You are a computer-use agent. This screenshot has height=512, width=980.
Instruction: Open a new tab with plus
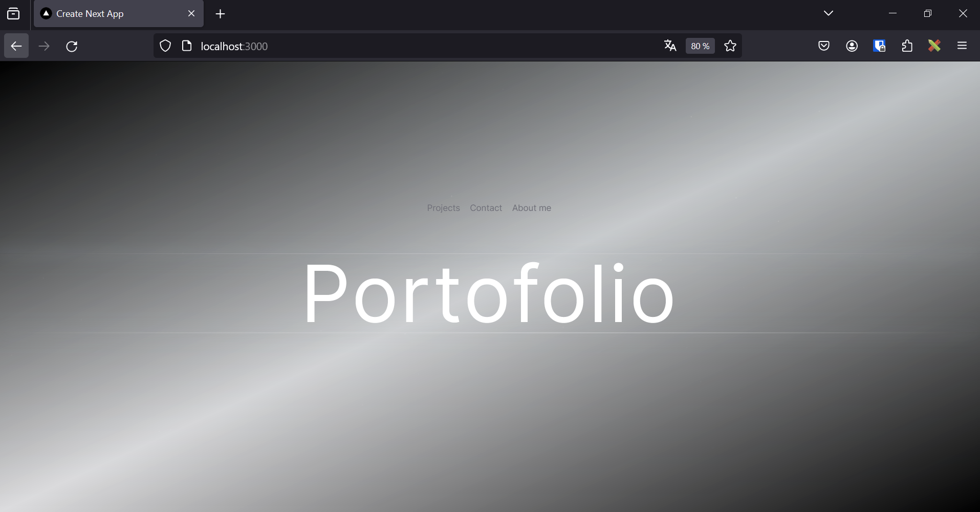coord(221,14)
